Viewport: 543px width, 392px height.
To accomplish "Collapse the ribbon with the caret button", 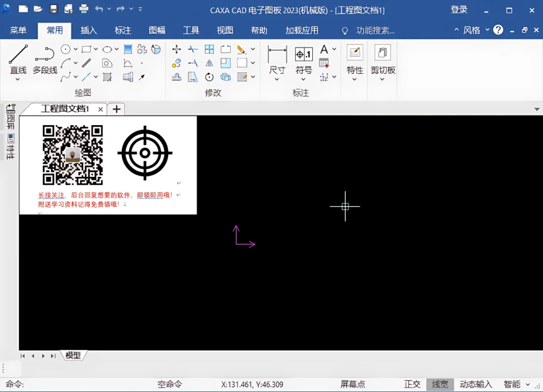I will click(457, 30).
